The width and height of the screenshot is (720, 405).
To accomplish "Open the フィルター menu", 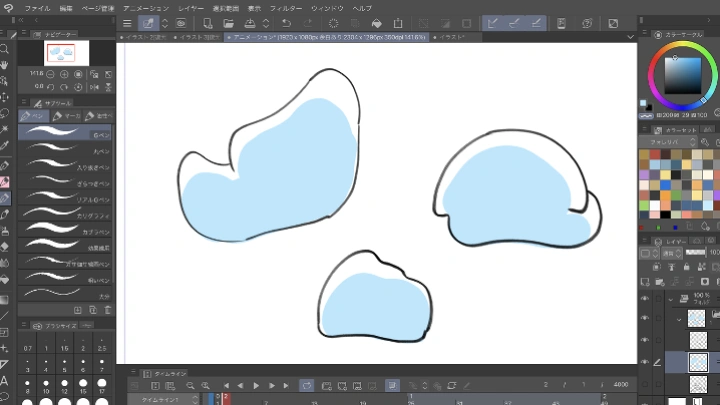I will [x=286, y=8].
